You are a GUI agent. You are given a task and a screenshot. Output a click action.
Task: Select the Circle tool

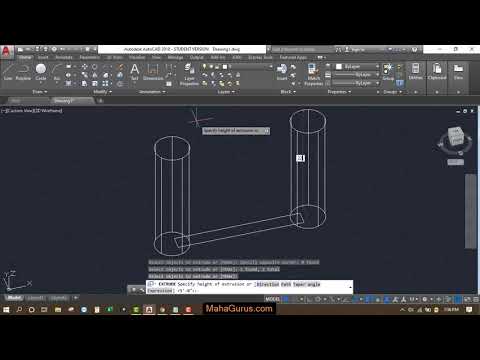click(41, 72)
